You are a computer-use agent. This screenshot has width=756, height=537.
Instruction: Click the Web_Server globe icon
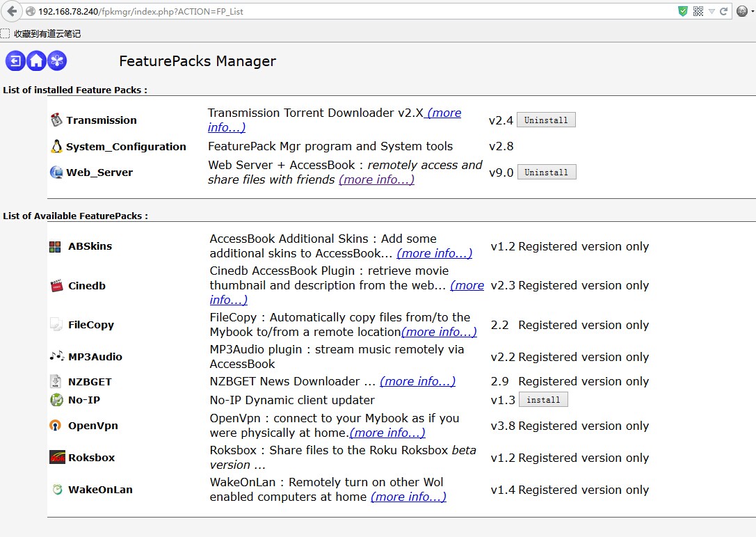tap(56, 172)
